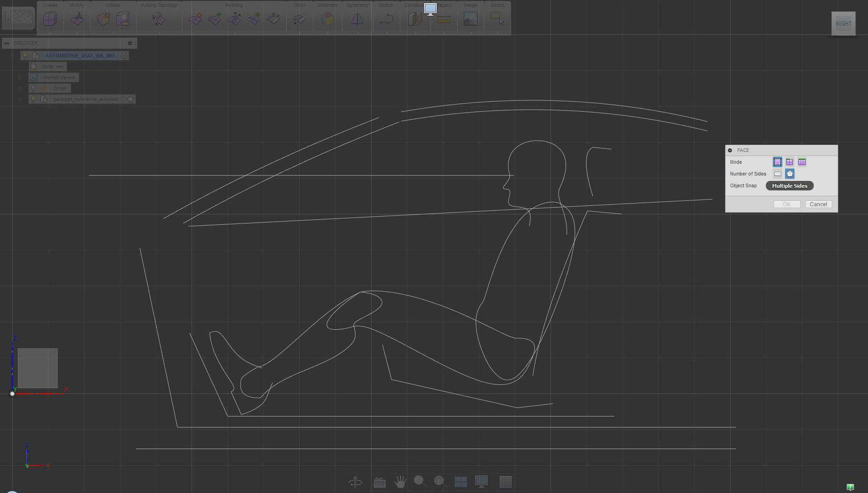Select the Edge face mode icon

point(789,162)
